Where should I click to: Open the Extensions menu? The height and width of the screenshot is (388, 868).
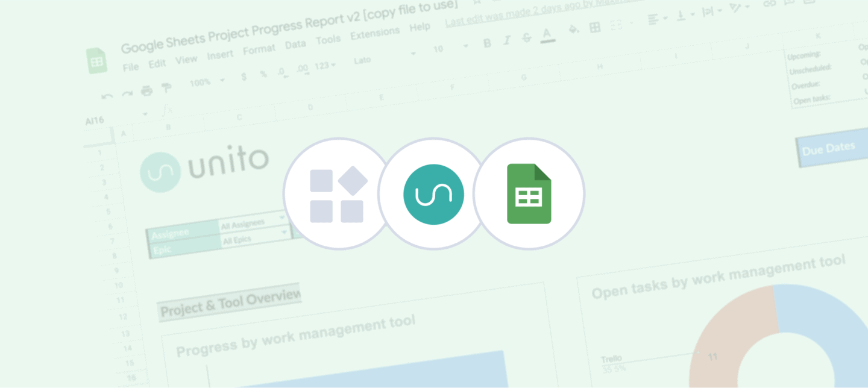(375, 34)
